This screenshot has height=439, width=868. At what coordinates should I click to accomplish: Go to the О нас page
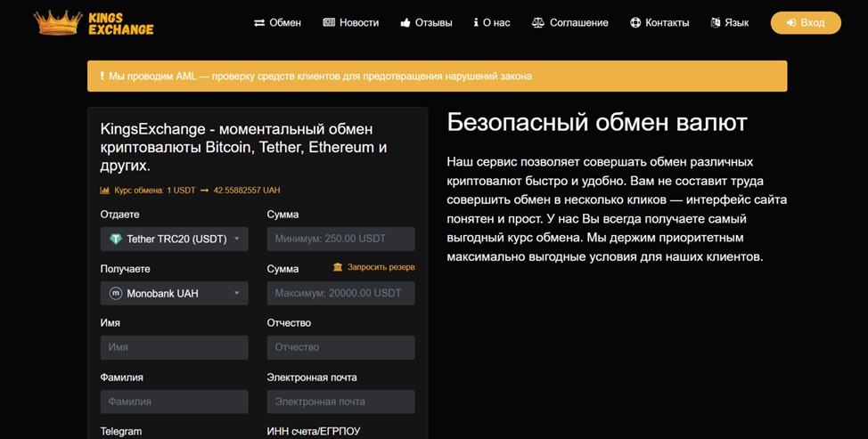pos(492,23)
